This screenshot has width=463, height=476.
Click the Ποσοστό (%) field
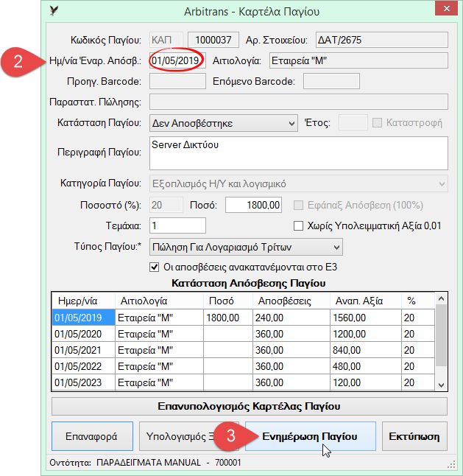166,205
